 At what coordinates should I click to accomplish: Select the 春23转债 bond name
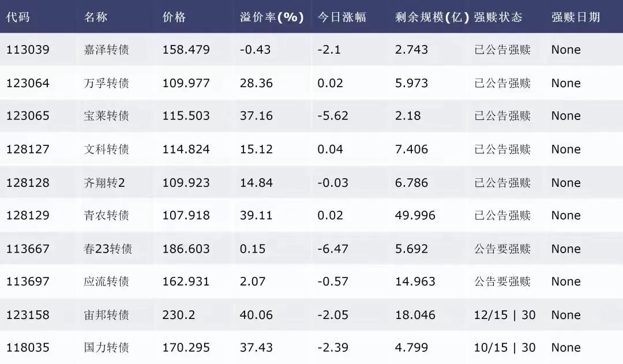pos(108,249)
